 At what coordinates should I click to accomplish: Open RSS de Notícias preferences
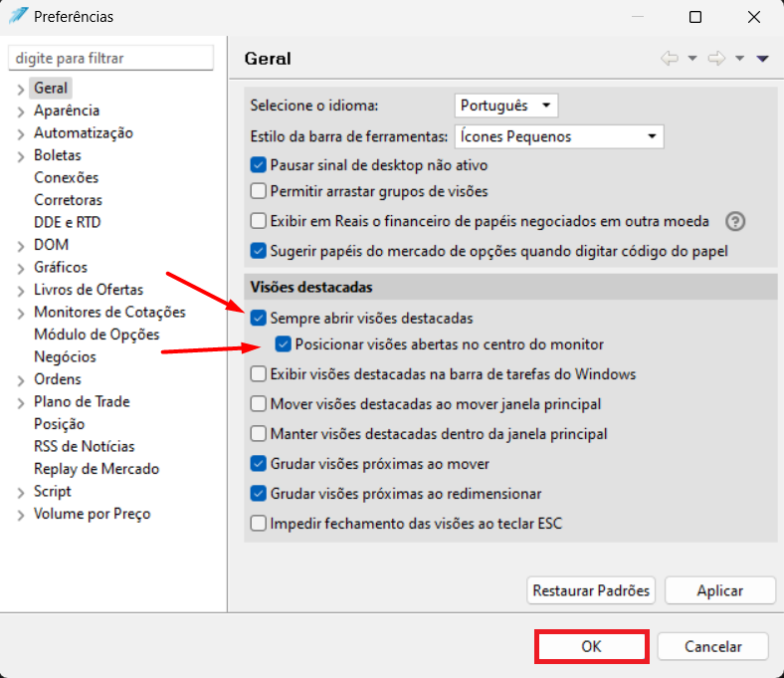[84, 446]
